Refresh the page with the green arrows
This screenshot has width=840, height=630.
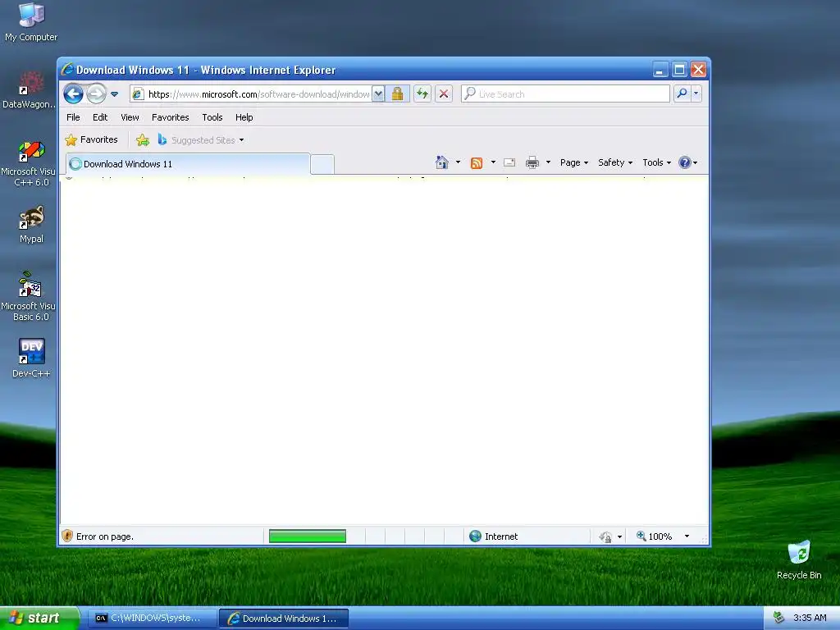(422, 94)
